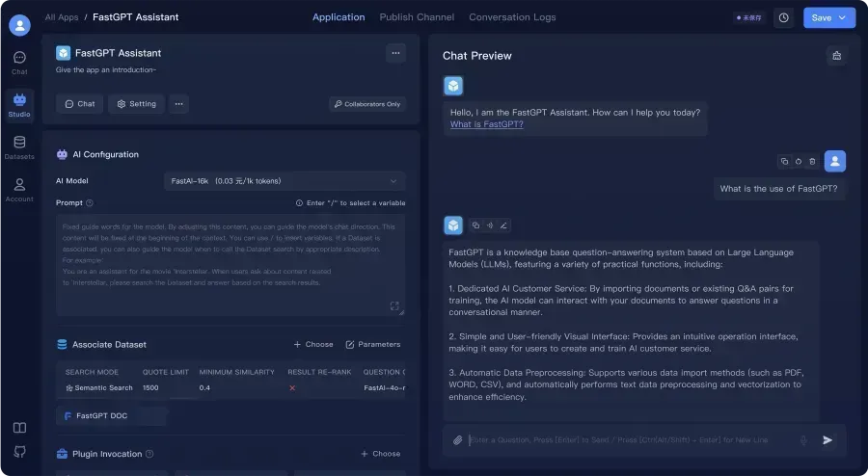Click the user avatar at sidebar top
This screenshot has height=476, width=868.
pyautogui.click(x=19, y=25)
